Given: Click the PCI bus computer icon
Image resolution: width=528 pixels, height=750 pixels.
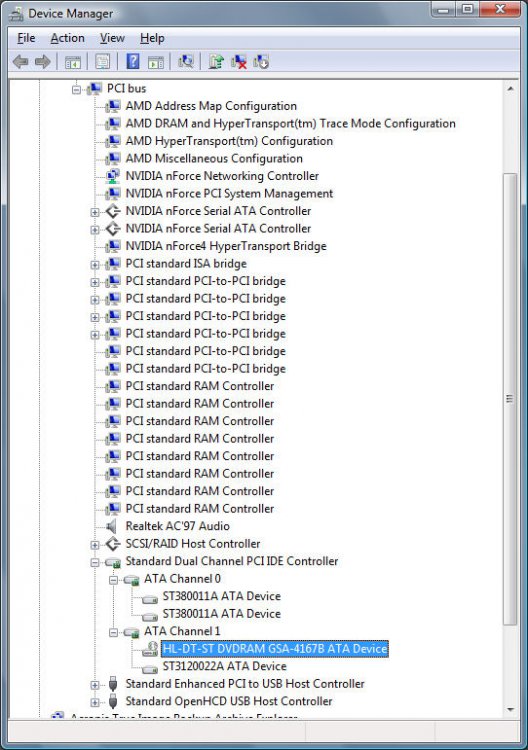Looking at the screenshot, I should tap(95, 88).
